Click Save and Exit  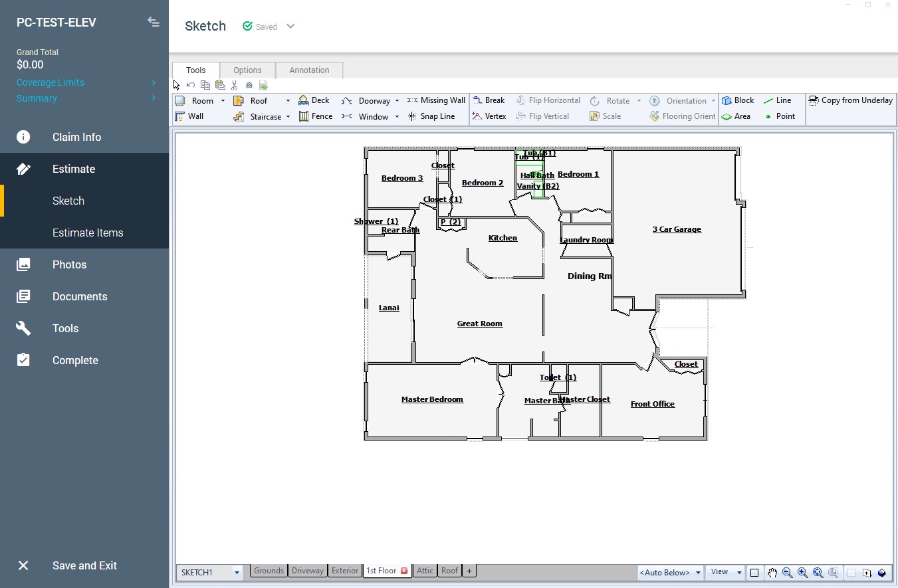84,565
